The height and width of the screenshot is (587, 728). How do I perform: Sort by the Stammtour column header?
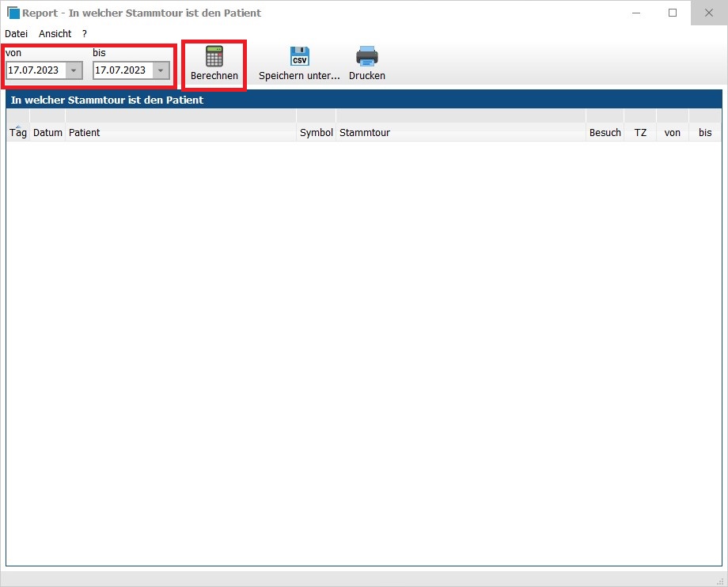(x=461, y=132)
